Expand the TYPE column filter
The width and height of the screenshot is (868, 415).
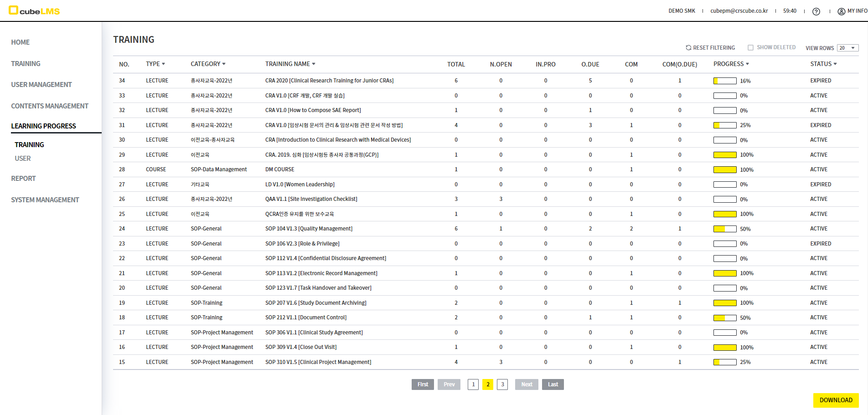point(163,64)
